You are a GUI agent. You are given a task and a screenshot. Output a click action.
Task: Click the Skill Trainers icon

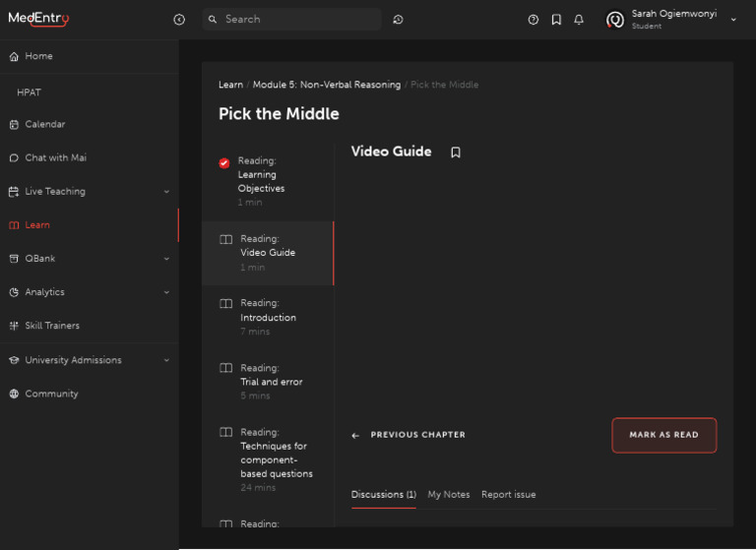(14, 326)
